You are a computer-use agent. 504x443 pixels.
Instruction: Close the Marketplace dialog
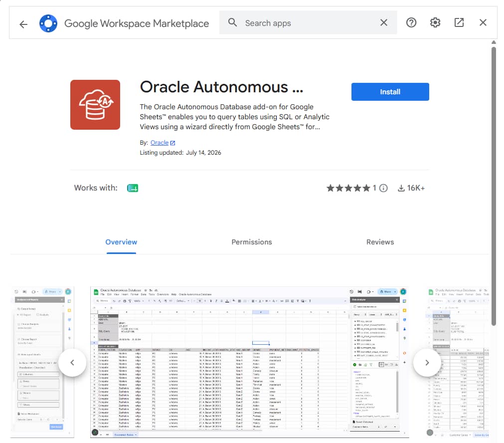coord(483,22)
